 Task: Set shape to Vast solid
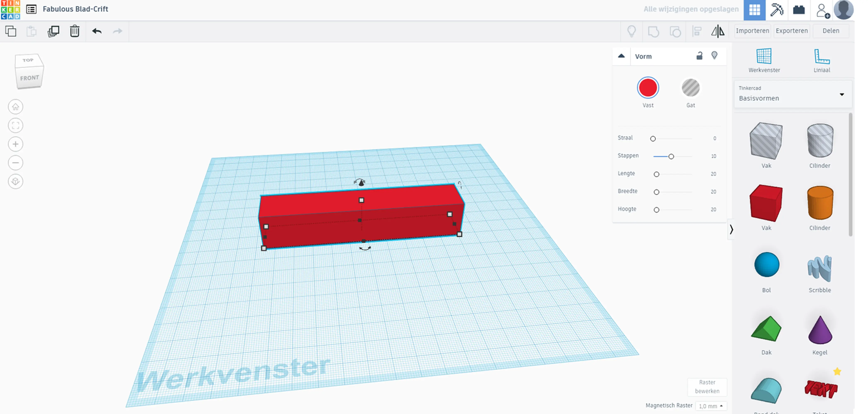[648, 88]
